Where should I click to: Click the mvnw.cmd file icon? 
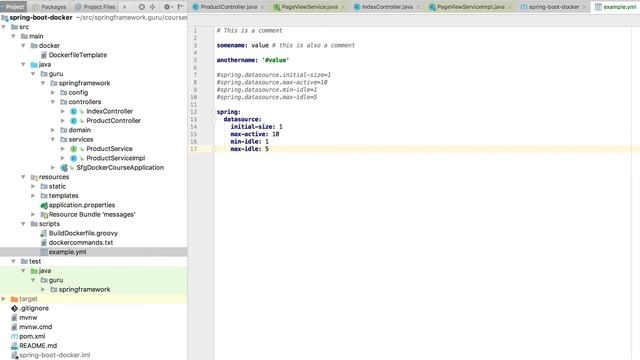coord(14,327)
